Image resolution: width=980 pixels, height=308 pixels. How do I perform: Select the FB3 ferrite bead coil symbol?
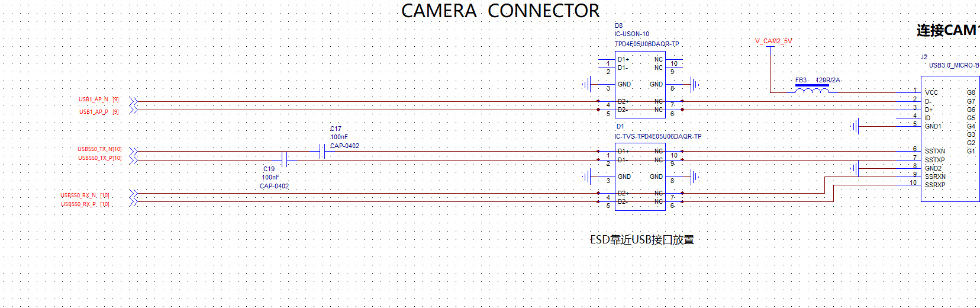point(812,89)
